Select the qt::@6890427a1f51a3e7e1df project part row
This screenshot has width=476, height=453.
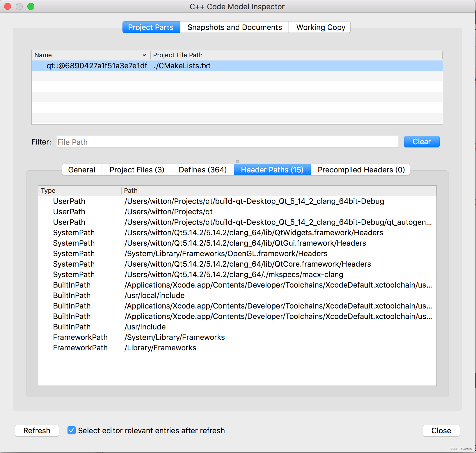[x=97, y=66]
